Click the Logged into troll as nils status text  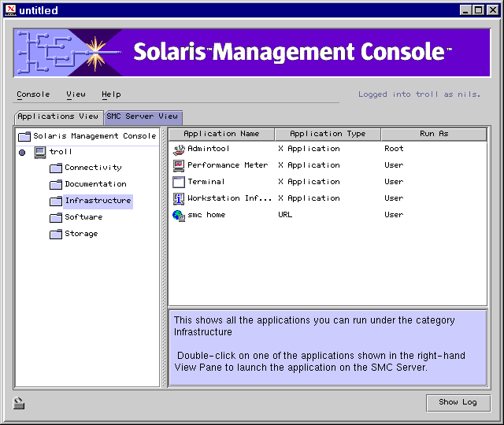pyautogui.click(x=419, y=94)
